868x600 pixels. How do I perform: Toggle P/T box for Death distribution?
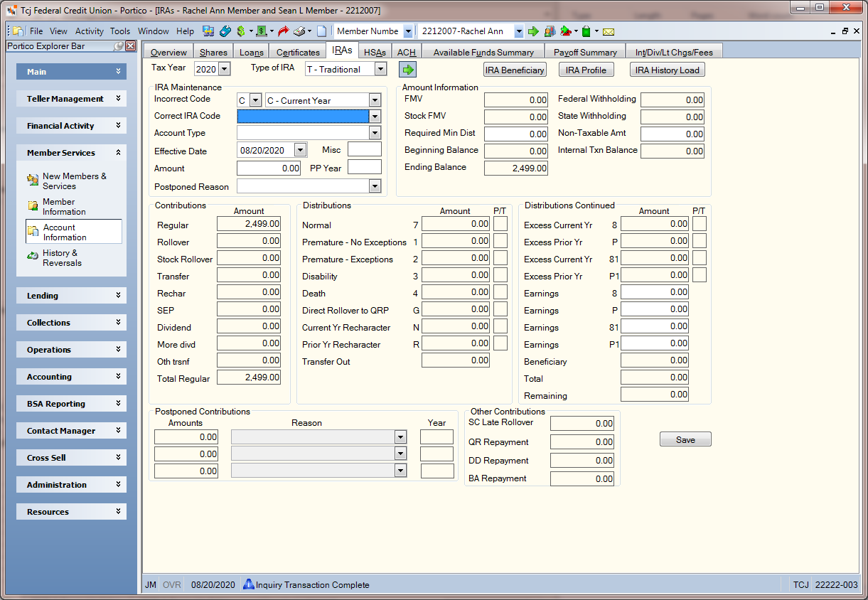(x=500, y=292)
